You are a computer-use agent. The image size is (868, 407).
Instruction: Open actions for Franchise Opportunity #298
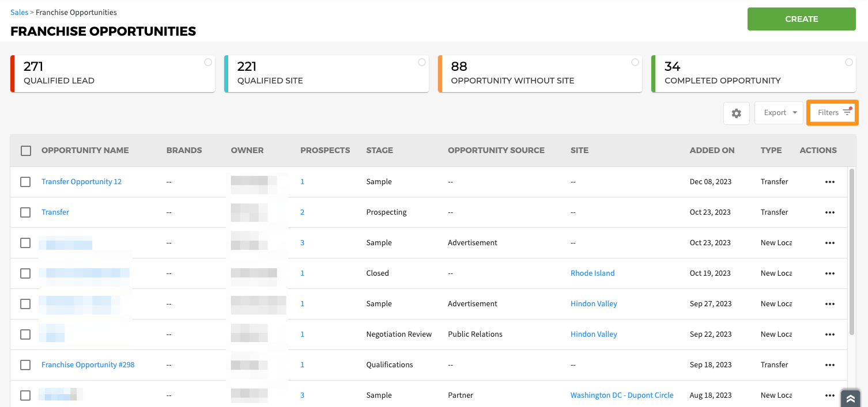point(829,365)
